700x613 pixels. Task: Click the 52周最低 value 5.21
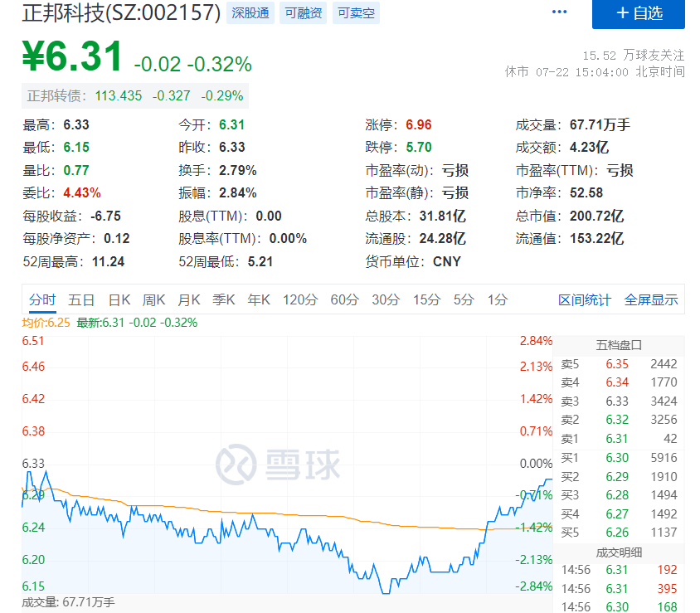(260, 261)
